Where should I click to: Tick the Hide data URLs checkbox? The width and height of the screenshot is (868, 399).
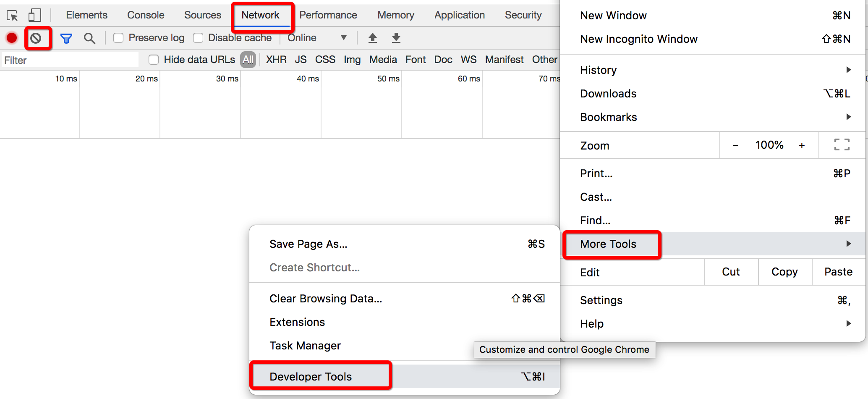154,60
